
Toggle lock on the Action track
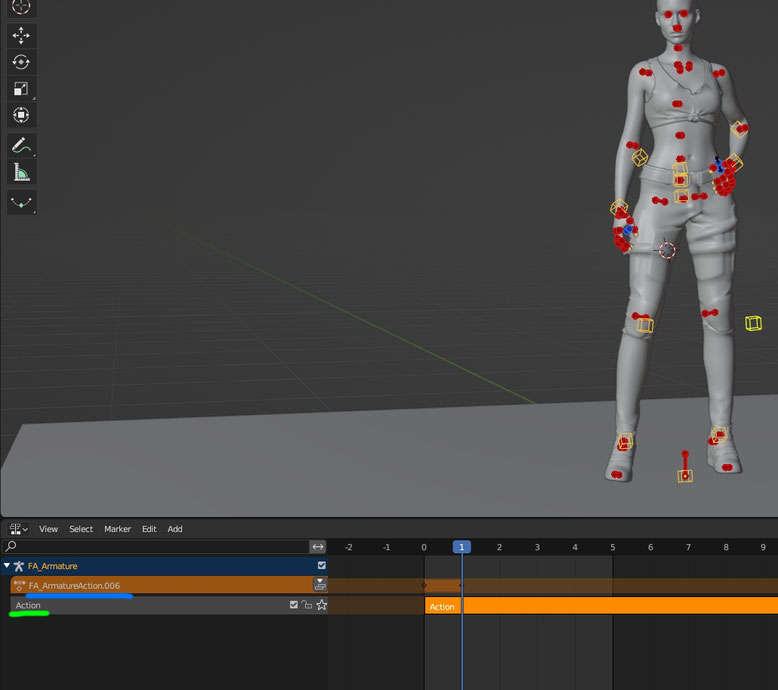[307, 605]
